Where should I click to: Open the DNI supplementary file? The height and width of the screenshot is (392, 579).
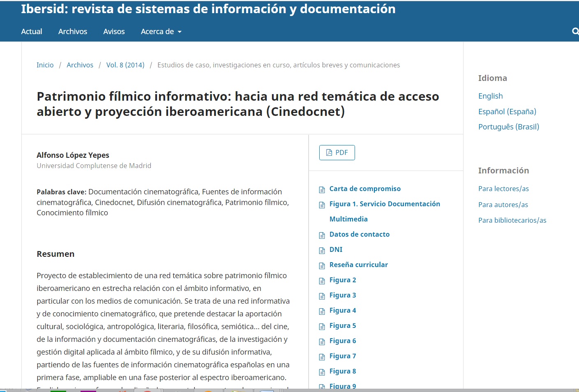tap(336, 249)
